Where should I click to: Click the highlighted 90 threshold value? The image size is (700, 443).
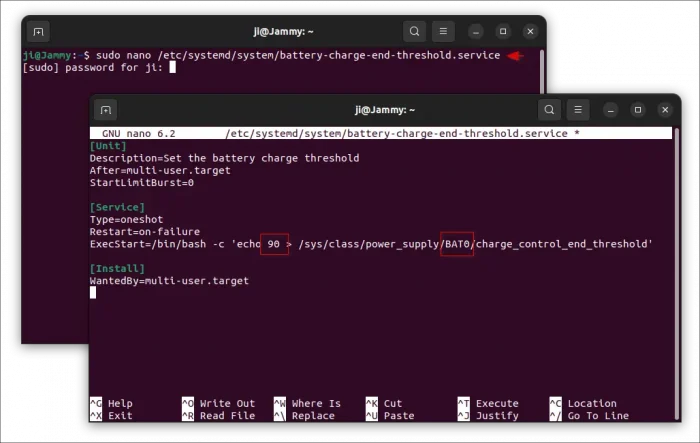tap(274, 244)
